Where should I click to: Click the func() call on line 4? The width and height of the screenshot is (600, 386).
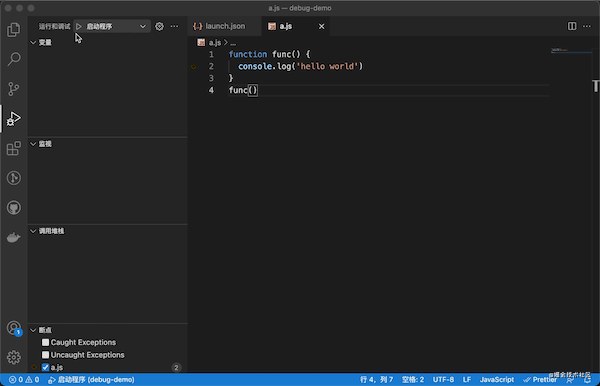tap(243, 90)
